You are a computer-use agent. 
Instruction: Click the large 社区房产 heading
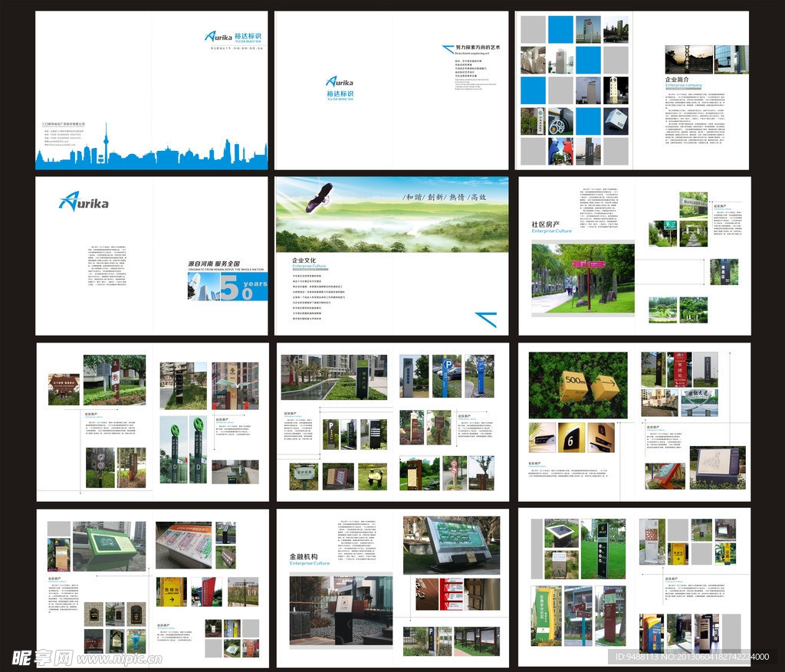(546, 225)
